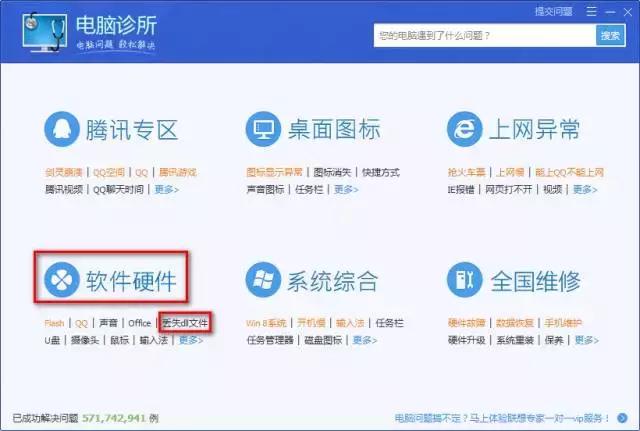Open the main menu hamburger icon
This screenshot has height=431, width=640.
(x=591, y=12)
